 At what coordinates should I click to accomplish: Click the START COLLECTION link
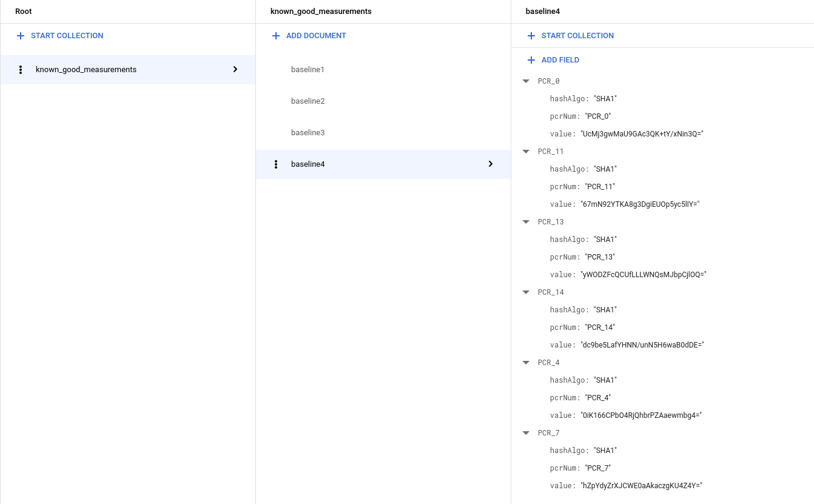click(x=67, y=36)
